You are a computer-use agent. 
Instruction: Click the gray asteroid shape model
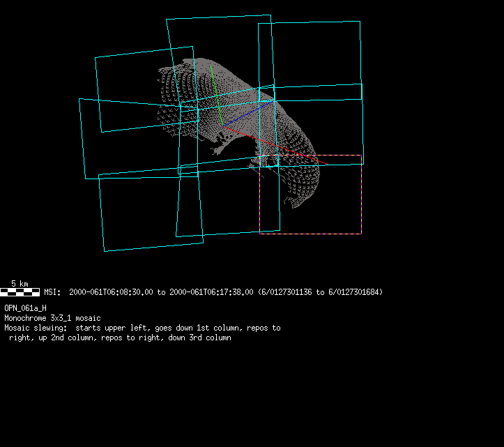(238, 133)
